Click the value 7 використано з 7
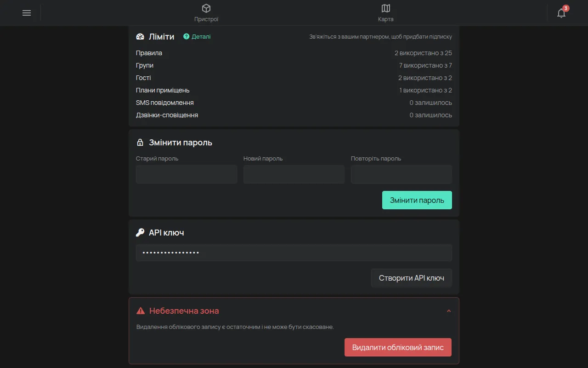Image resolution: width=588 pixels, height=368 pixels. pos(425,65)
